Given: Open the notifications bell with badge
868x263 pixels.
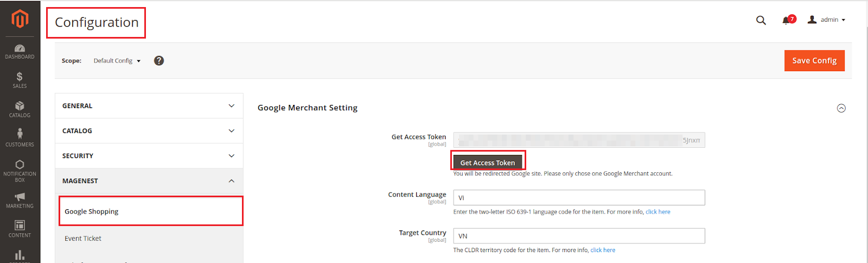Looking at the screenshot, I should (788, 20).
